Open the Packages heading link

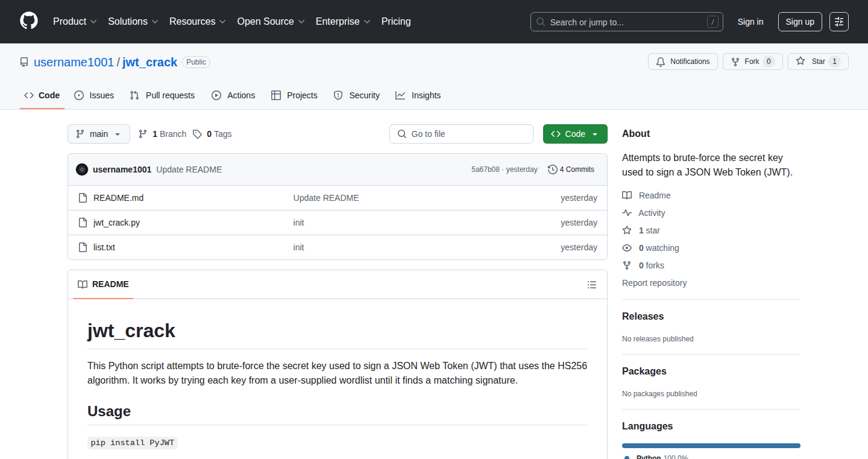[644, 371]
